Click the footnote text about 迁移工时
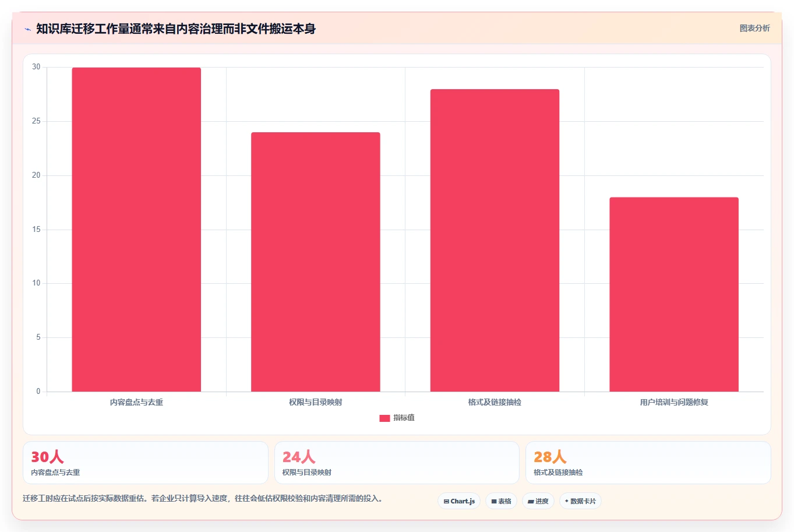This screenshot has width=794, height=532. click(203, 499)
